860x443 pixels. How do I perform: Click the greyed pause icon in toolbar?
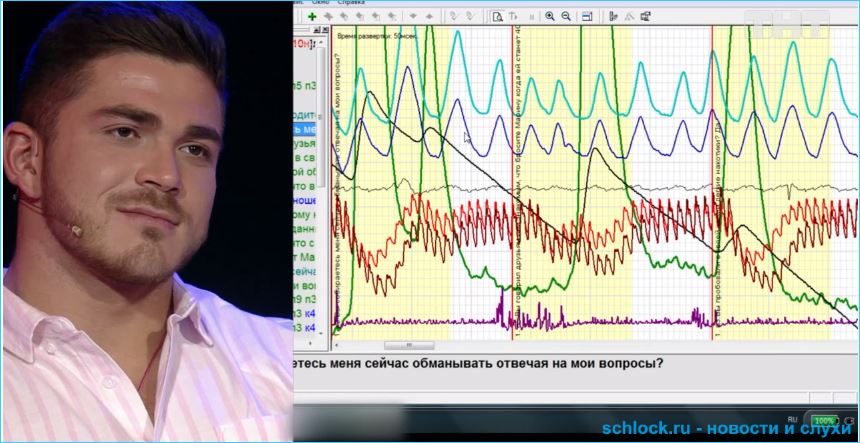[531, 17]
